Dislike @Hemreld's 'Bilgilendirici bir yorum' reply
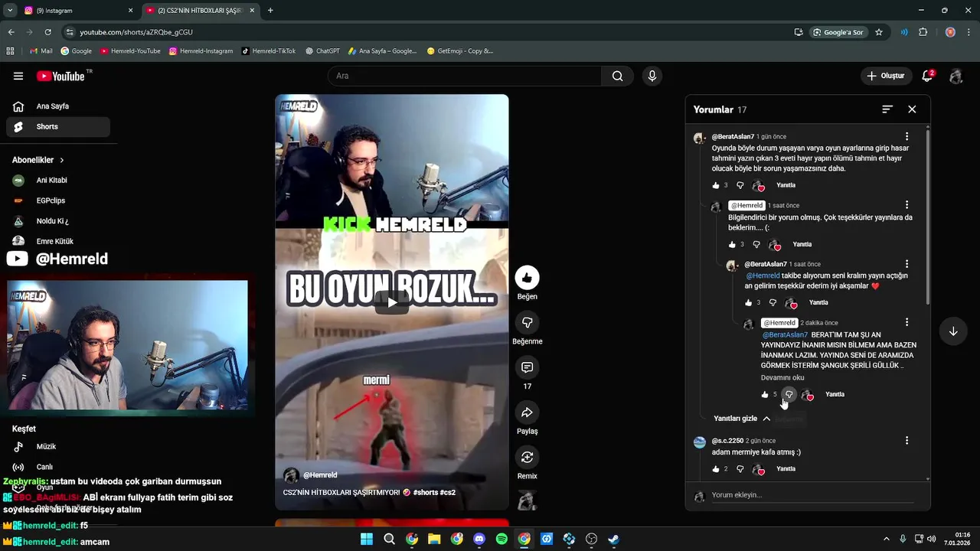980x551 pixels. tap(756, 244)
